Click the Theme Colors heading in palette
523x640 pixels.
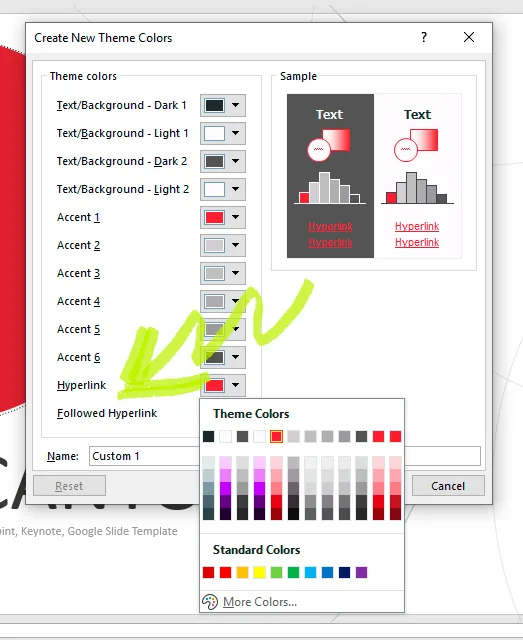(251, 414)
